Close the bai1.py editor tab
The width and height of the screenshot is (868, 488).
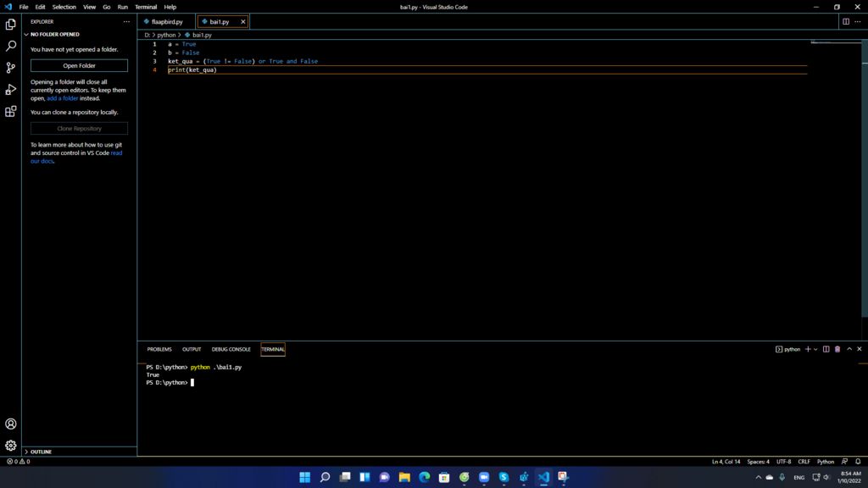pos(242,21)
